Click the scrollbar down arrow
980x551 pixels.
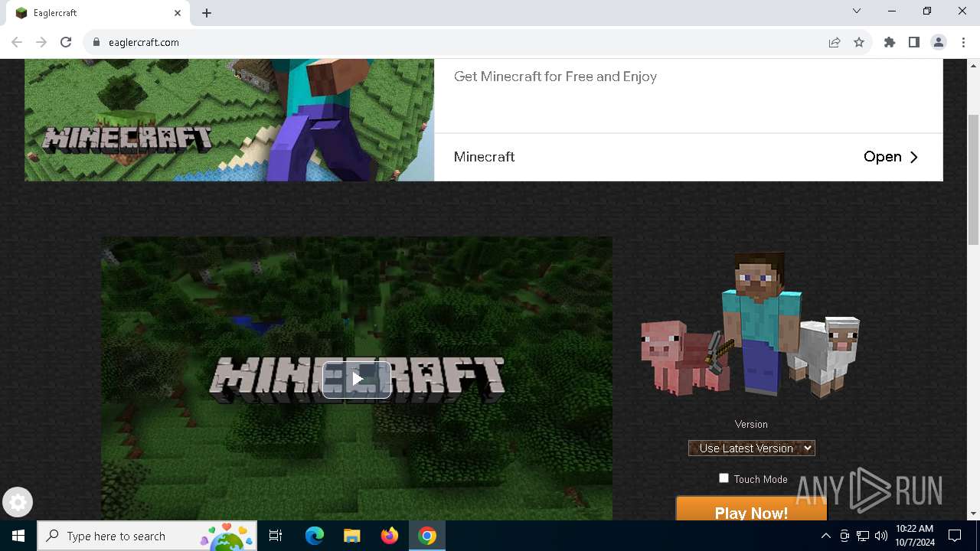coord(973,514)
